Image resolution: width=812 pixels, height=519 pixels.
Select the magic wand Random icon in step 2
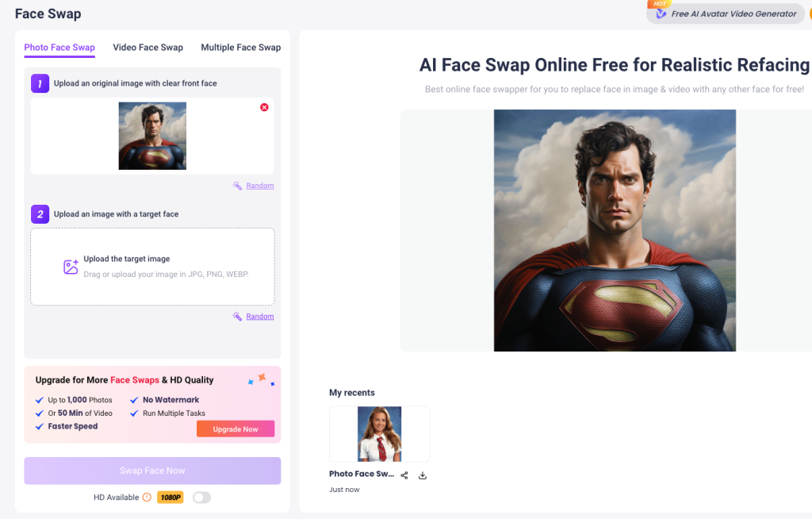tap(236, 316)
